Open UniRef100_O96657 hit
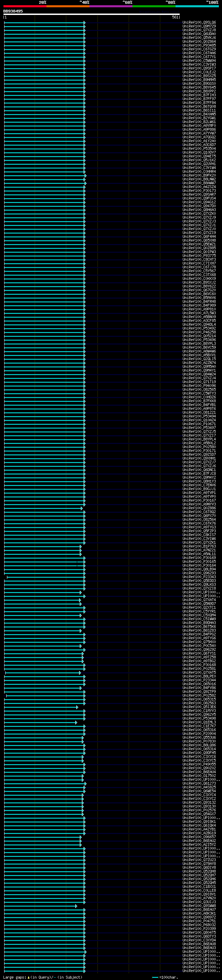Image resolution: width=222 pixels, height=980 pixels. pyautogui.click(x=199, y=836)
